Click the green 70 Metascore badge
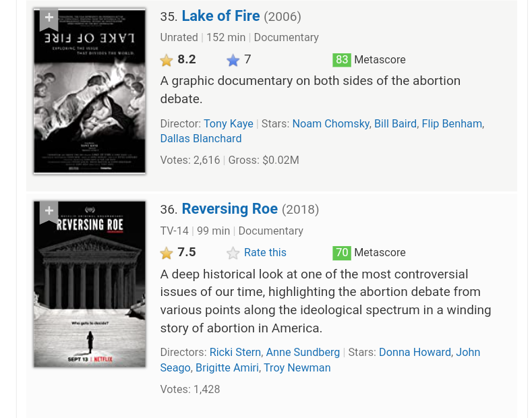The height and width of the screenshot is (418, 532). (342, 253)
